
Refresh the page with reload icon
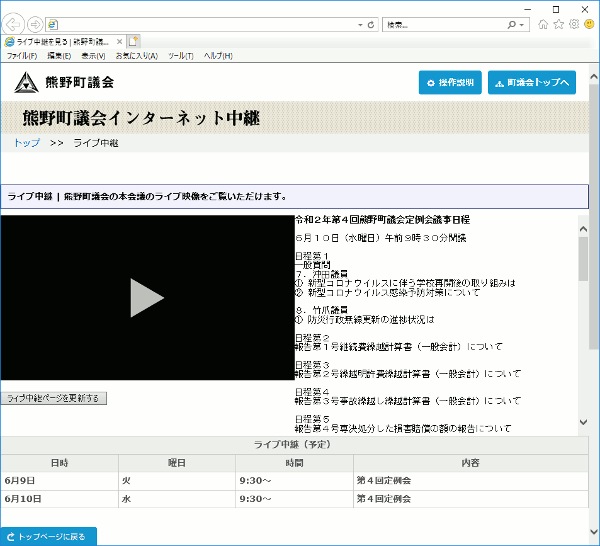[370, 25]
